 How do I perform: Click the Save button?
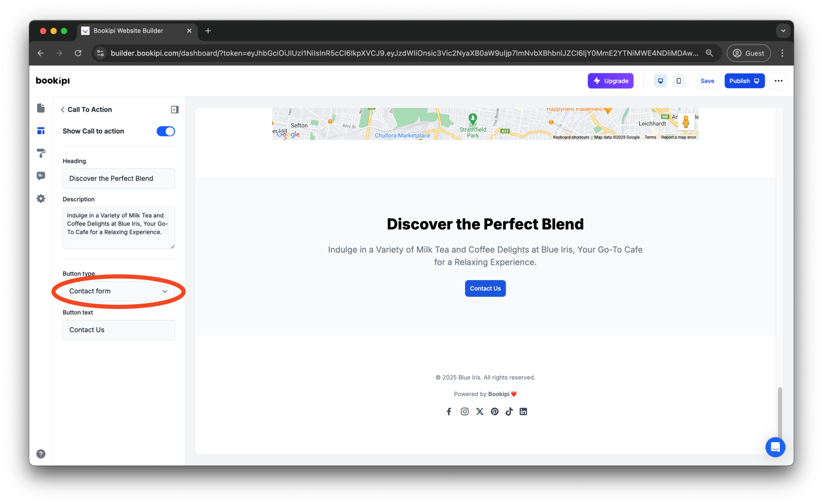[708, 81]
